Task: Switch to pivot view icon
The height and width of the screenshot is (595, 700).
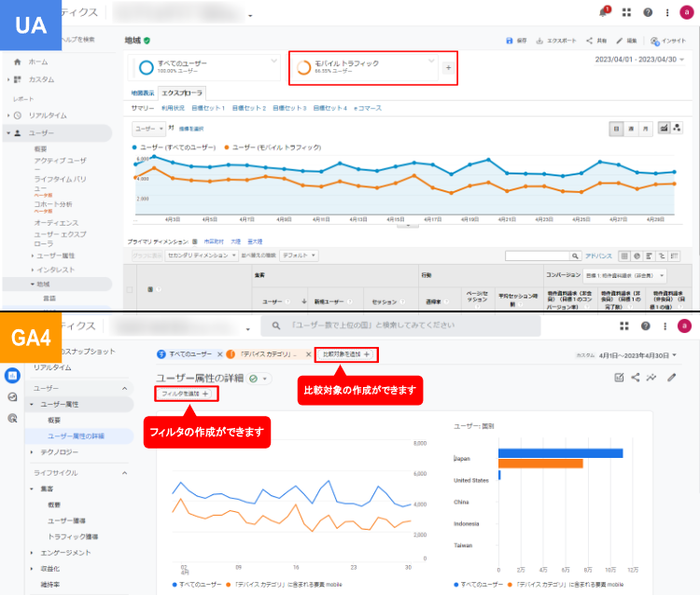Action: pyautogui.click(x=674, y=256)
